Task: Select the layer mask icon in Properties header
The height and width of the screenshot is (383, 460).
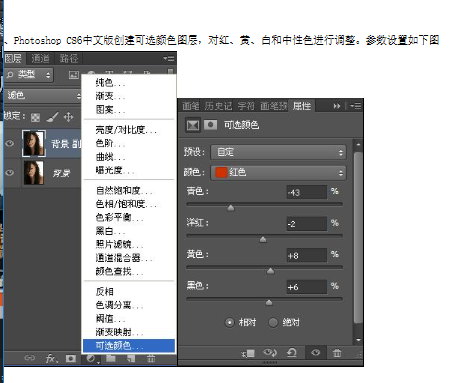Action: click(210, 125)
